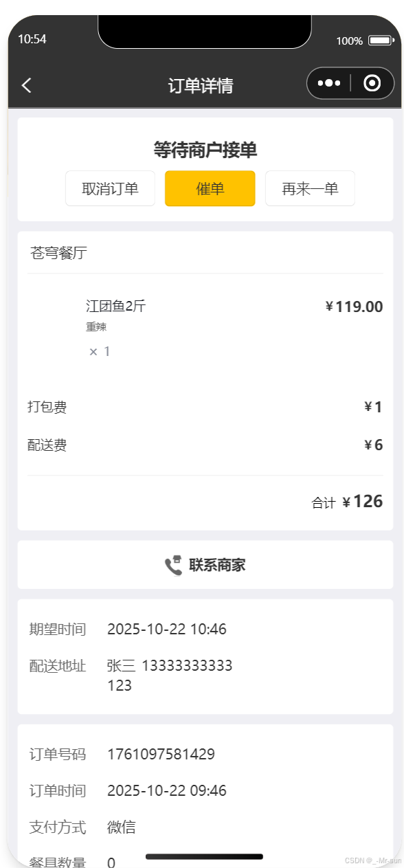Tap the restaurant name 苍穹餐厅
The height and width of the screenshot is (868, 404).
tap(51, 253)
